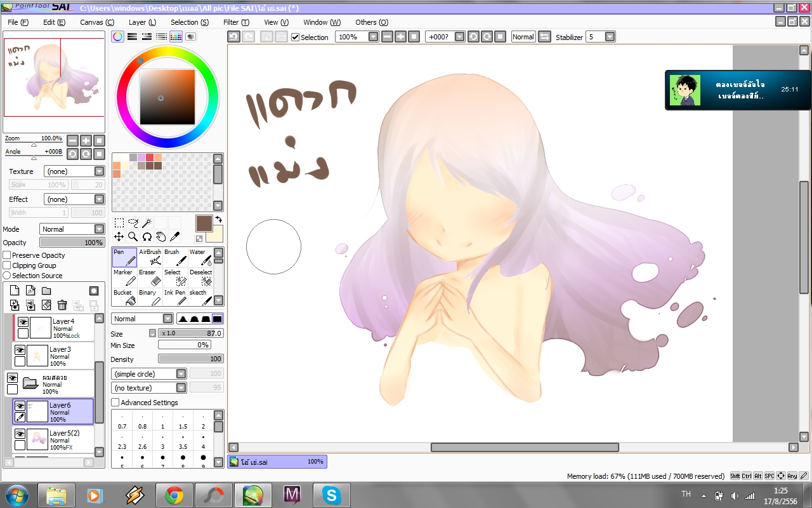
Task: Choose the Bucket fill tool
Action: (124, 297)
